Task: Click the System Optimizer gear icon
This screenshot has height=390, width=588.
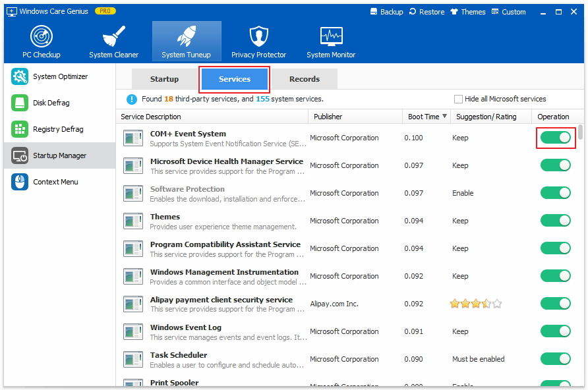Action: pos(20,76)
